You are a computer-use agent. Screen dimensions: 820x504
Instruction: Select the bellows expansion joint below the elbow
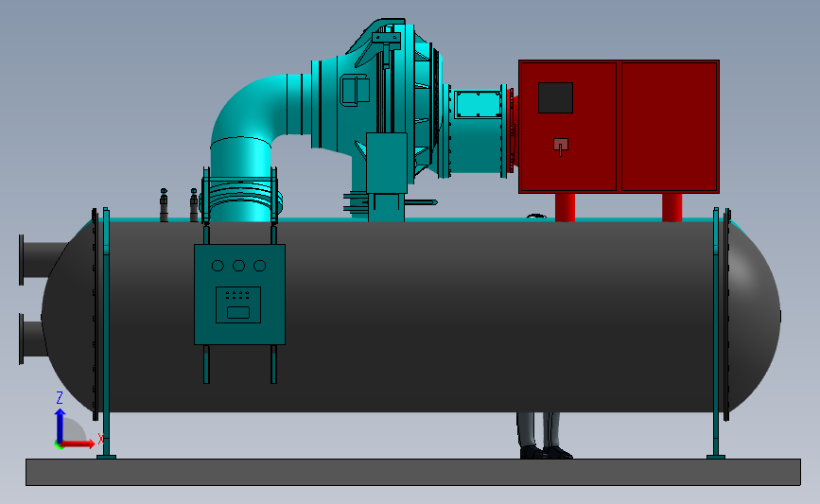tap(239, 196)
